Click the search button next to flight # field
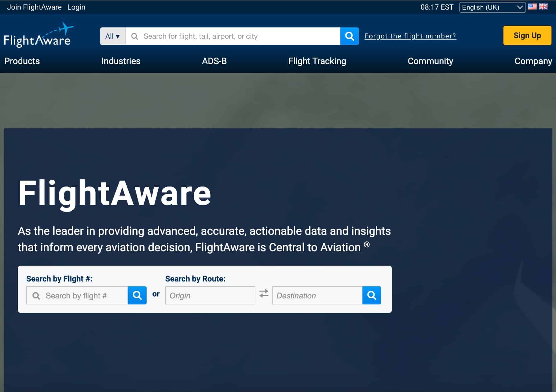 coord(137,295)
